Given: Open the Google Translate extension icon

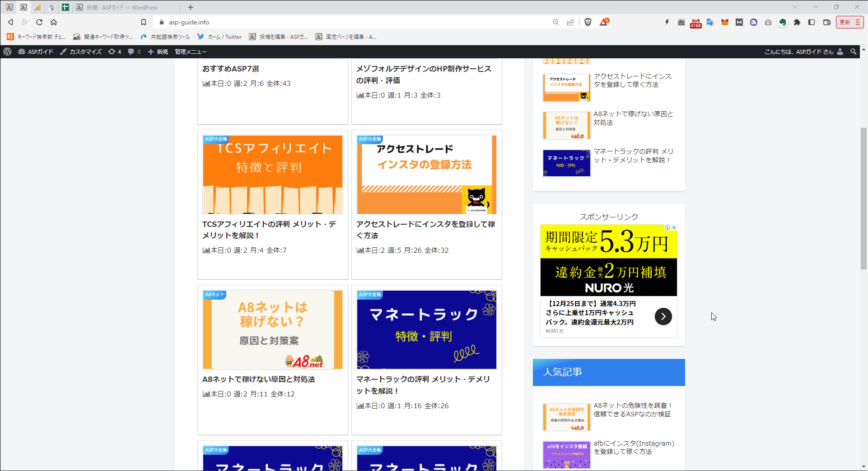Looking at the screenshot, I should 710,22.
